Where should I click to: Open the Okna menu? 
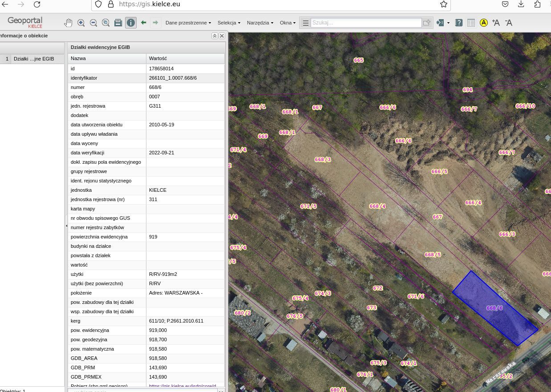point(288,23)
